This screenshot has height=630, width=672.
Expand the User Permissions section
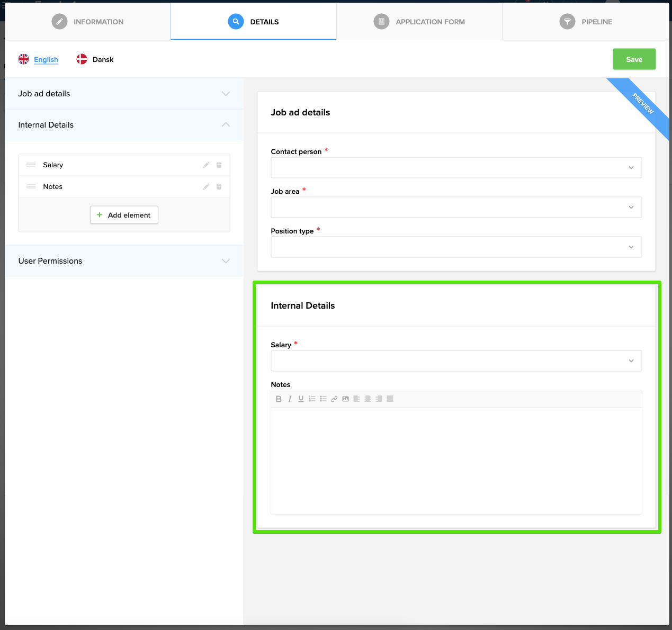pos(124,261)
